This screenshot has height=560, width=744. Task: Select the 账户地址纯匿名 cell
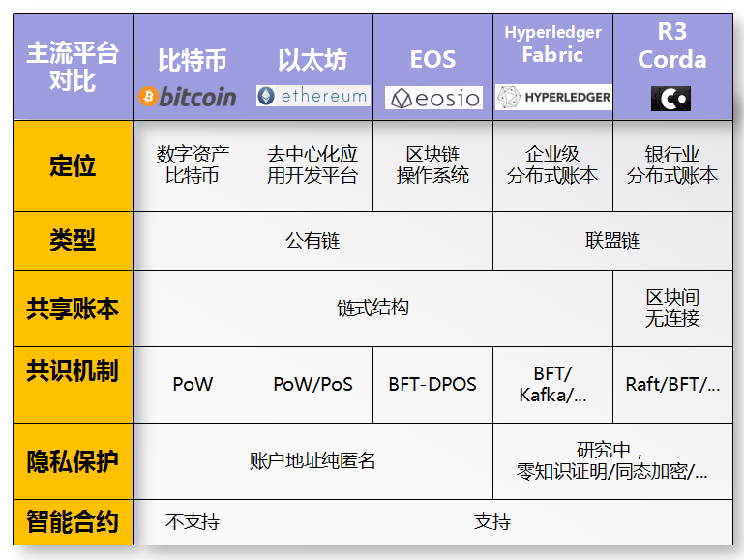[312, 460]
